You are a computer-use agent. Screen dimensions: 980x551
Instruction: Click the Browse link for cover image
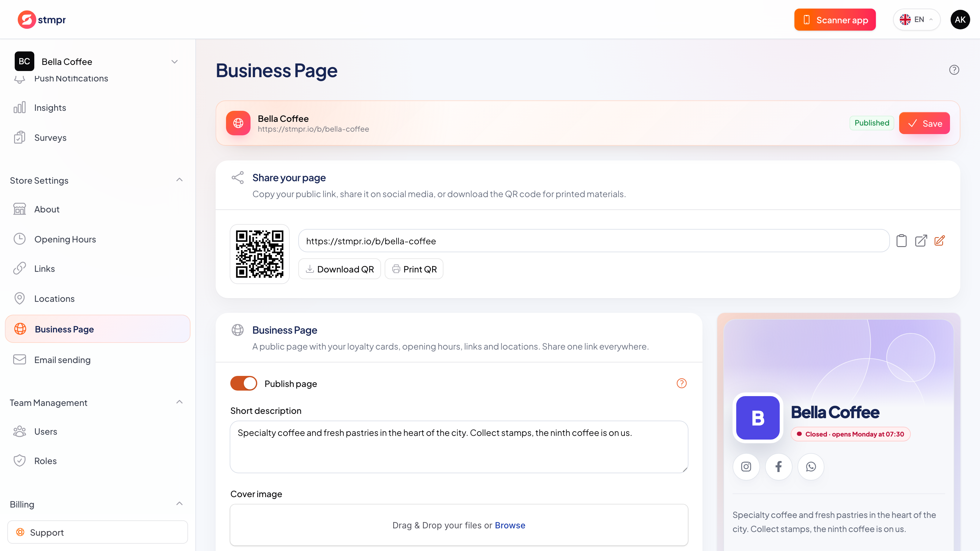pos(510,525)
